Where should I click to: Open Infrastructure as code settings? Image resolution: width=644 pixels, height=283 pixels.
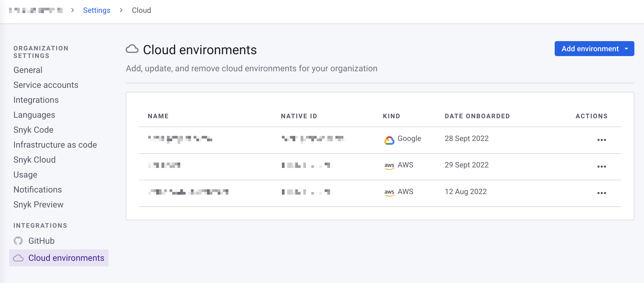55,145
